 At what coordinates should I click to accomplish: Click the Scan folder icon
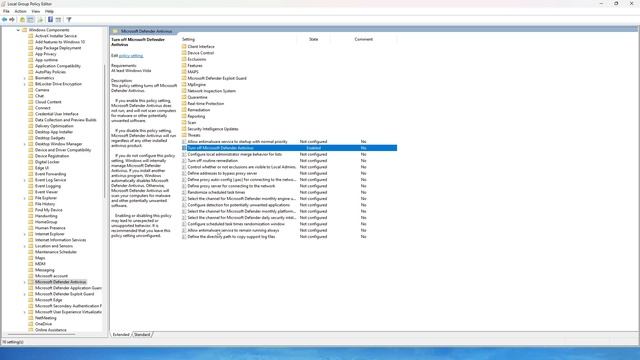[184, 122]
